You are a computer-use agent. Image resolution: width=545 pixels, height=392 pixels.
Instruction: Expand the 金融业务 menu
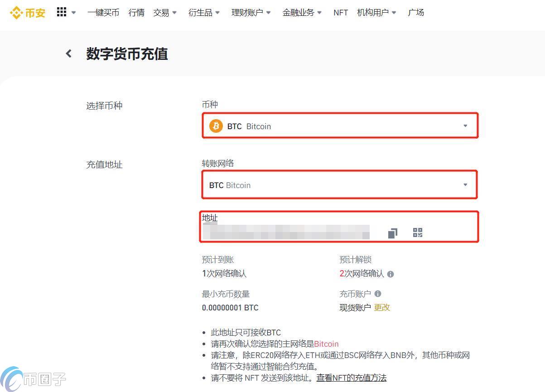(302, 13)
